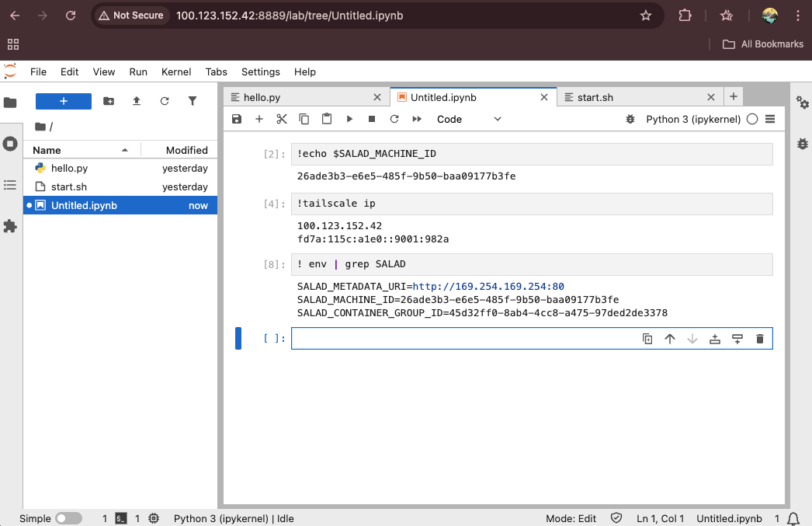Screen dimensions: 812x526
Task: Click the kernel count chip icon in status bar
Action: tap(154, 518)
